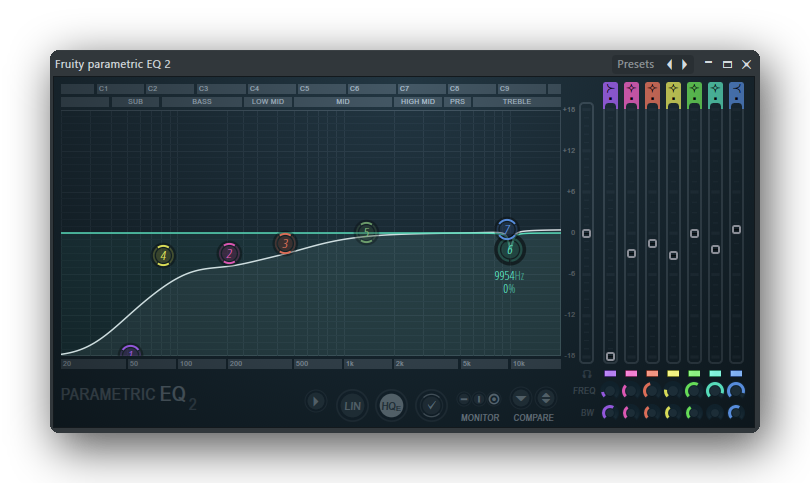Click teal band 6 gain slider handle
This screenshot has height=483, width=810.
(715, 250)
